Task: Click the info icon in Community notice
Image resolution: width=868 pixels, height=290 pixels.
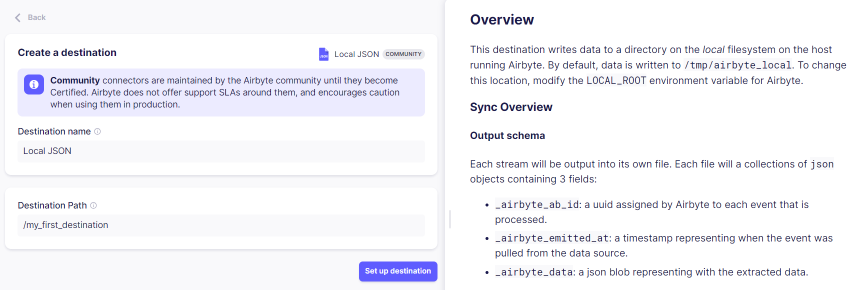Action: coord(34,84)
